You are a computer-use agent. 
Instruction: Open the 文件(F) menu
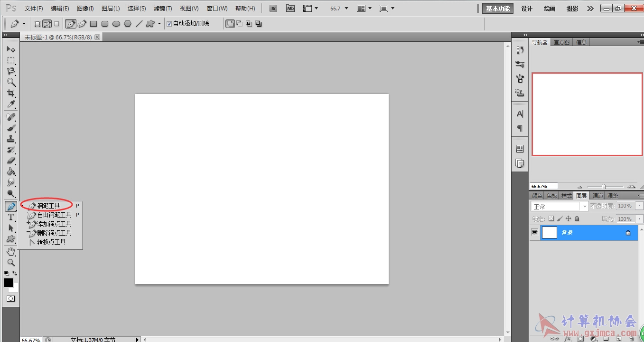pos(34,9)
